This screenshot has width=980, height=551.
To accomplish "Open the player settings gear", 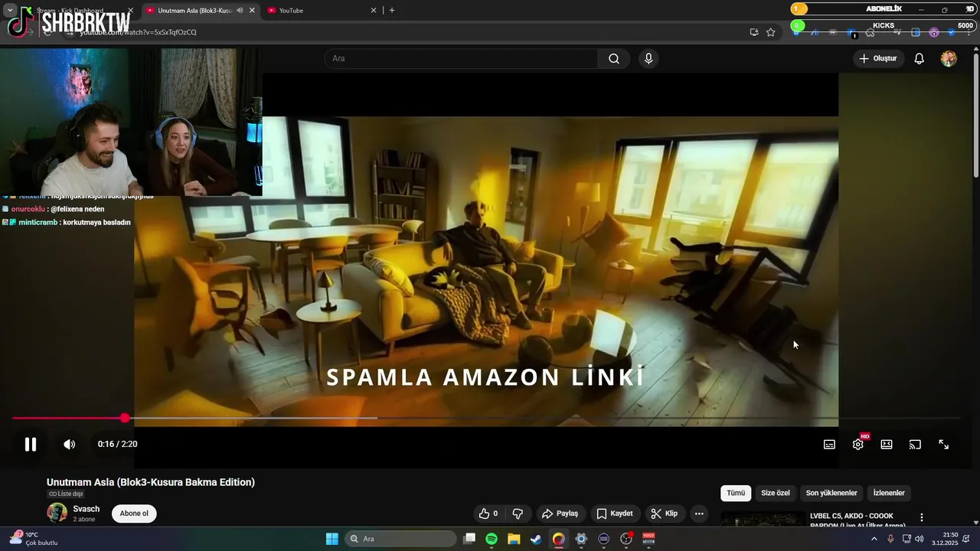I will pos(857,444).
